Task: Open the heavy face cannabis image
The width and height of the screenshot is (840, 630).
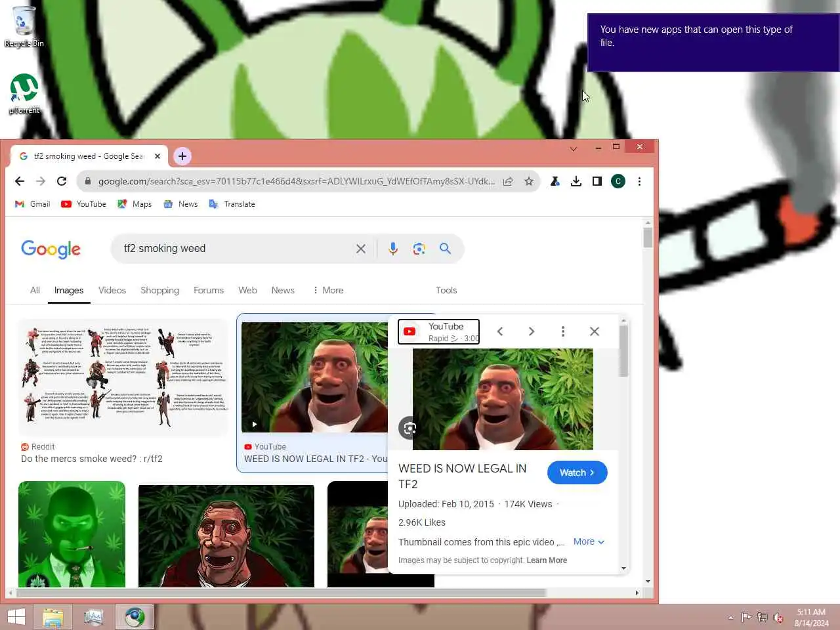Action: tap(226, 536)
